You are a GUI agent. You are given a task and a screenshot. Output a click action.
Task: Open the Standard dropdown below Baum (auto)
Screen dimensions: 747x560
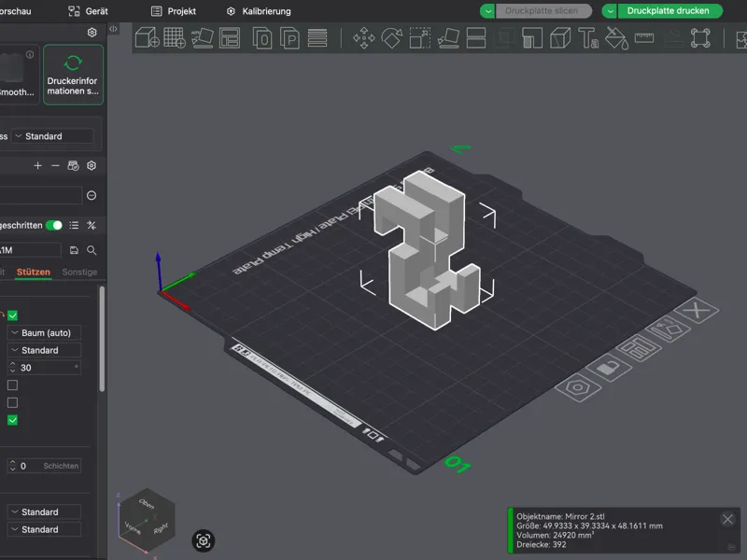(44, 350)
